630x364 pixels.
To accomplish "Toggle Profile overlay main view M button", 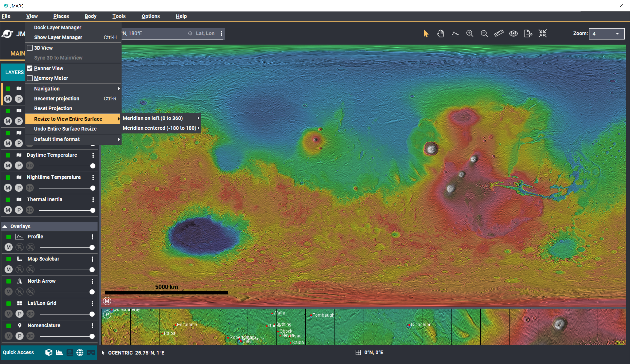I will [9, 247].
